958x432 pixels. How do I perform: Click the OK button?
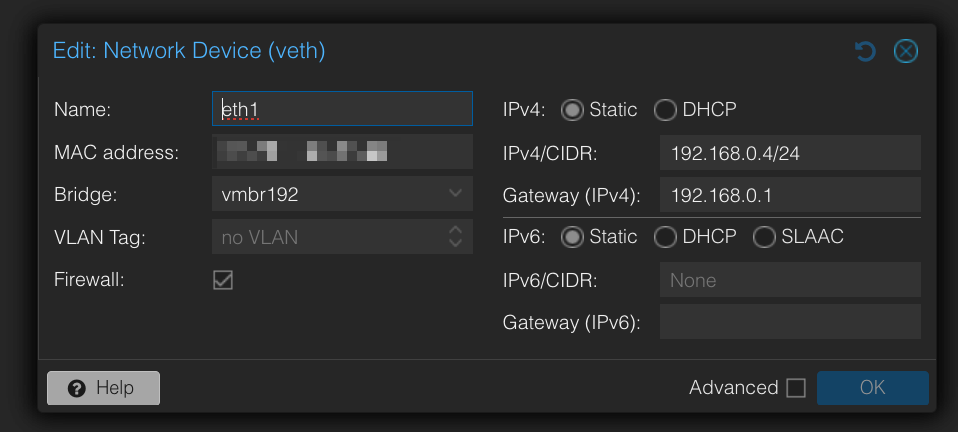[x=872, y=388]
